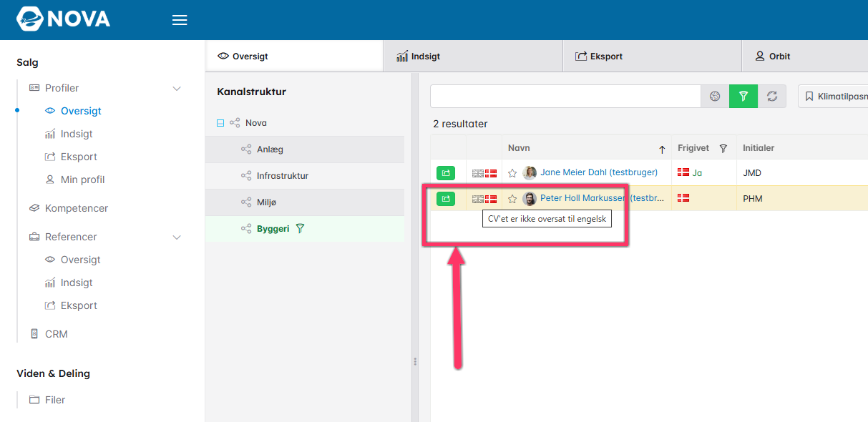Click the filter icon next to Byggeri
868x422 pixels.
click(301, 229)
